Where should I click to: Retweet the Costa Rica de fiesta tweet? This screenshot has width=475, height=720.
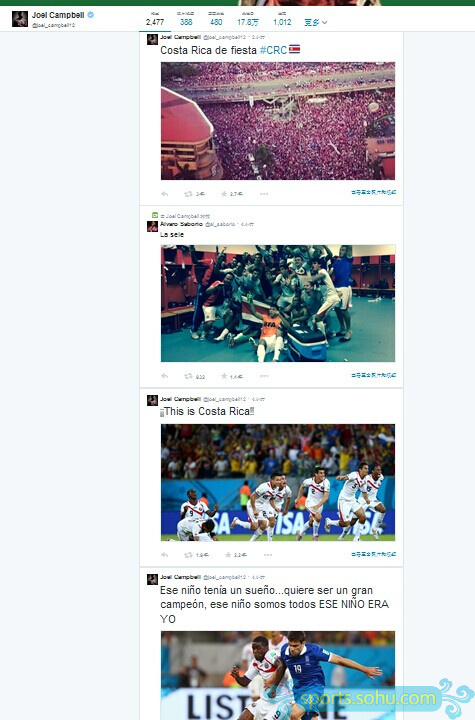(188, 194)
